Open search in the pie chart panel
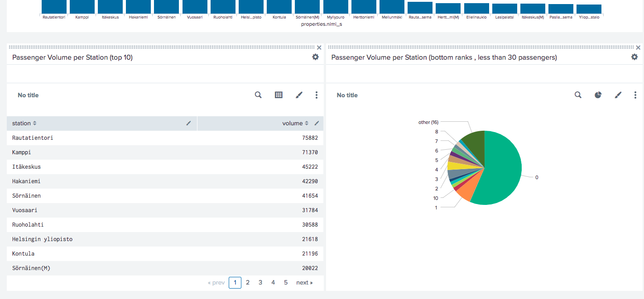The image size is (644, 299). point(578,95)
